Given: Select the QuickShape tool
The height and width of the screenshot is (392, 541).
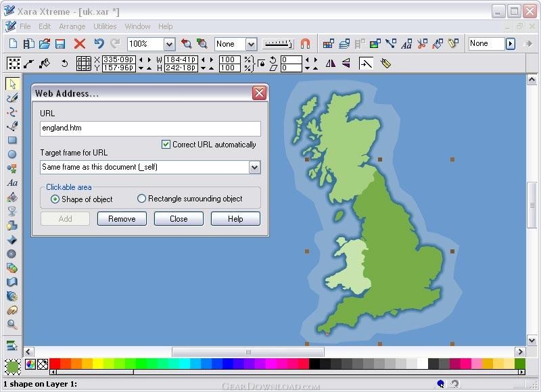Looking at the screenshot, I should [12, 168].
